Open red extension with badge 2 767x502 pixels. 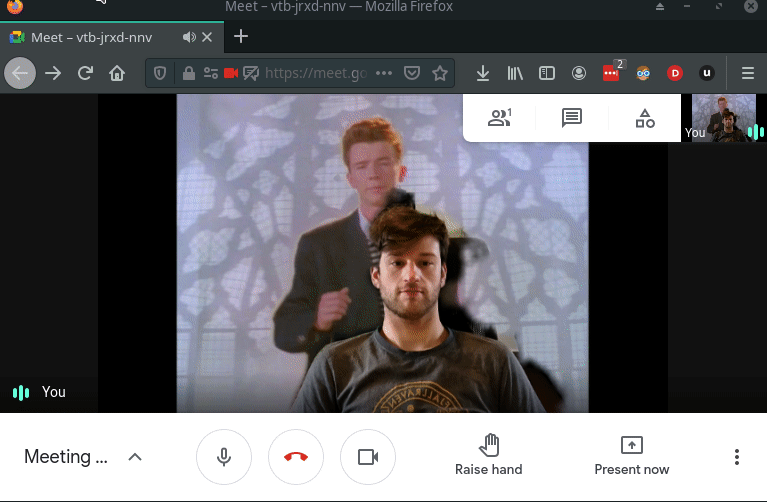point(612,72)
